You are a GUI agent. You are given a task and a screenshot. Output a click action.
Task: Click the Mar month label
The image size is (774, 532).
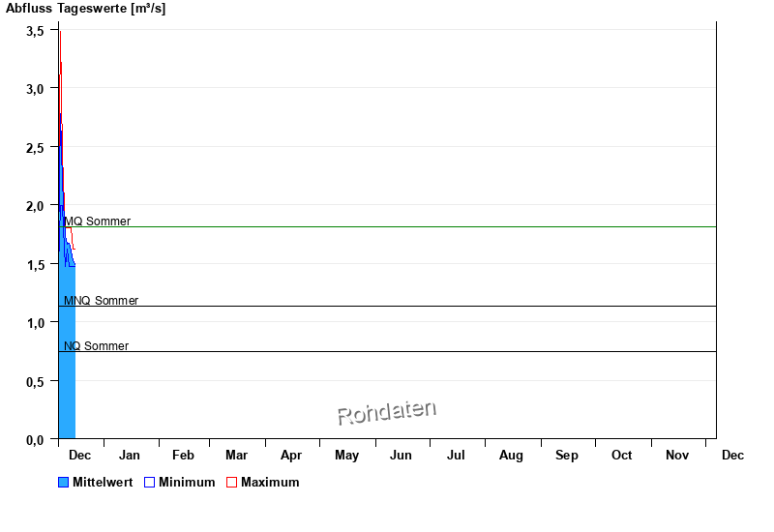[236, 456]
